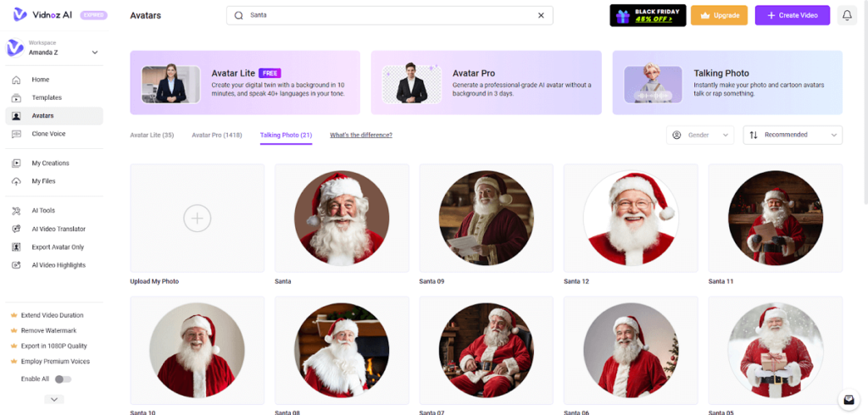Viewport: 868px width, 415px height.
Task: Select the Avatars sidebar item
Action: pos(53,116)
